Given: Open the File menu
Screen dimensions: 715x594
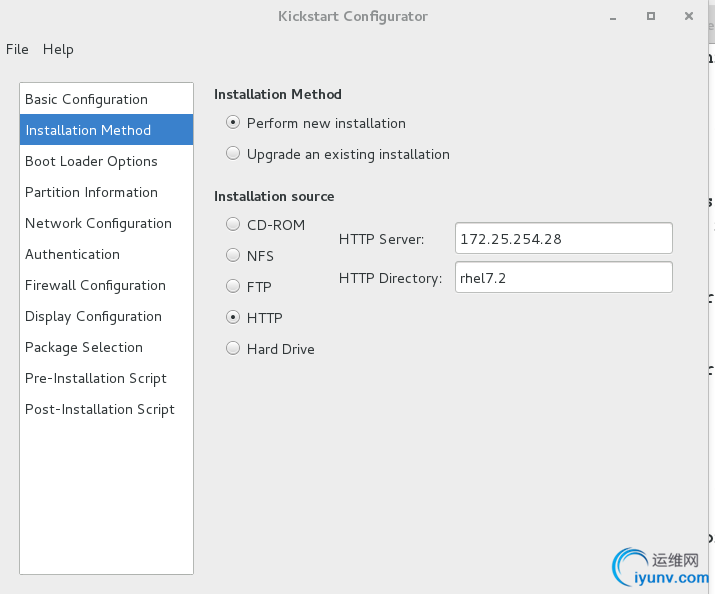Looking at the screenshot, I should pos(17,49).
